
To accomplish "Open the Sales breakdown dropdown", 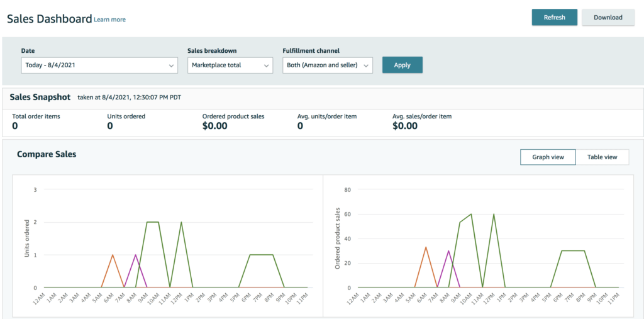I will point(230,65).
